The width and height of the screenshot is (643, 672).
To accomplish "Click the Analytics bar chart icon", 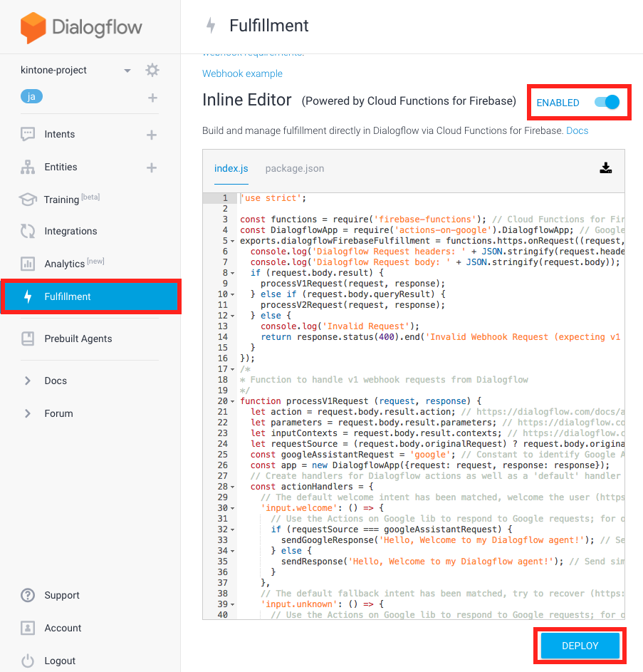I will (x=28, y=264).
